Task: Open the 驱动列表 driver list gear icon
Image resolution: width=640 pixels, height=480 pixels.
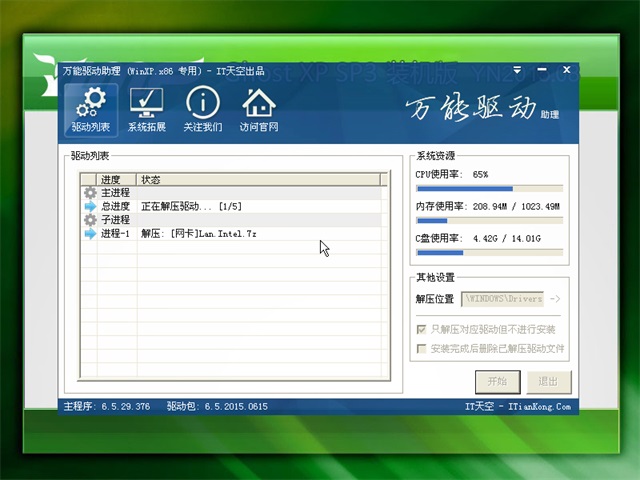Action: point(90,104)
